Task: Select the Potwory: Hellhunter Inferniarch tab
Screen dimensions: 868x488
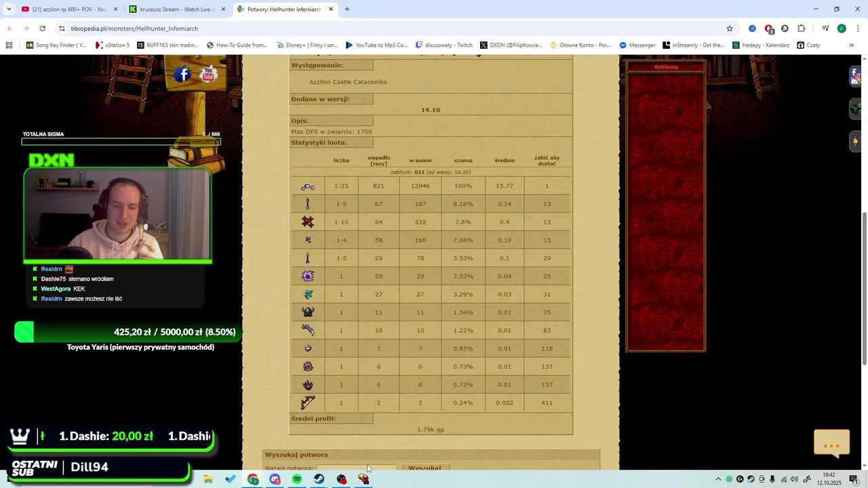Action: point(285,9)
